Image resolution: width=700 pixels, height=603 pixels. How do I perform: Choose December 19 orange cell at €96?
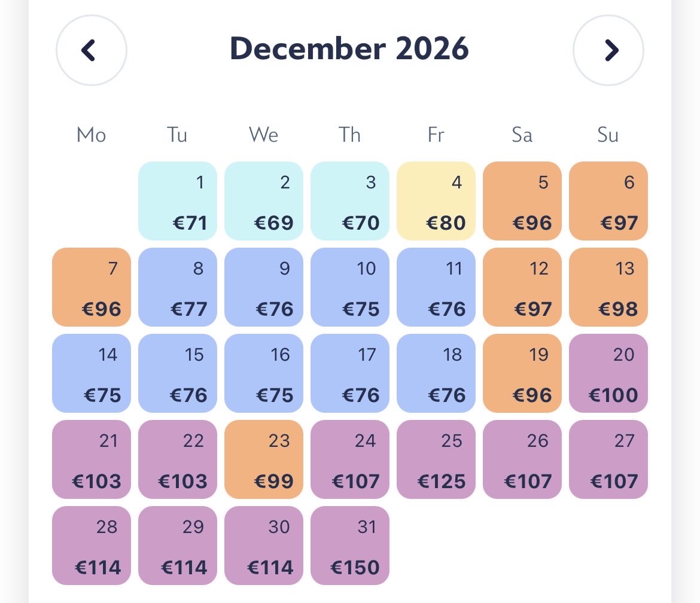click(x=522, y=373)
